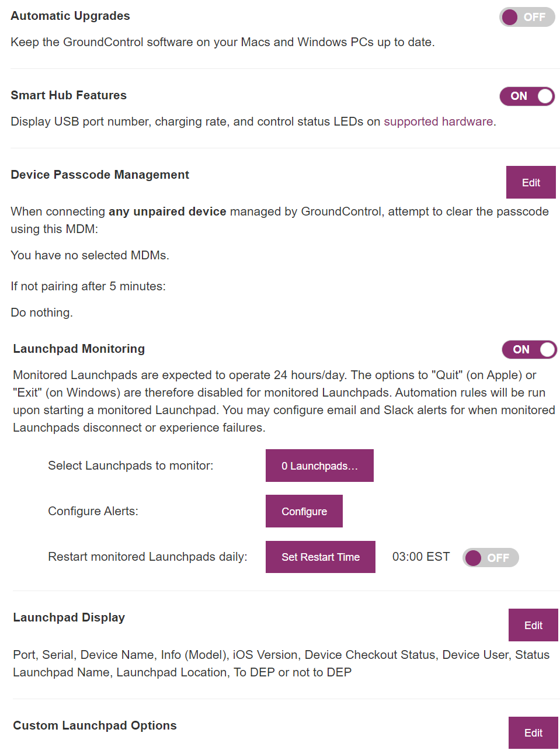Click the Select Launchpads to monitor label
Screen dimensions: 560x750
[131, 466]
